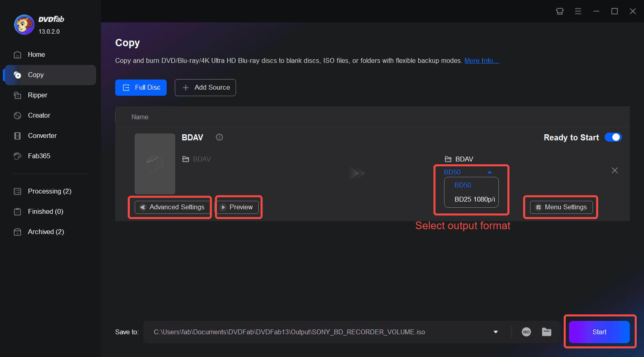
Task: Click the Full Disc copy mode button
Action: (141, 88)
